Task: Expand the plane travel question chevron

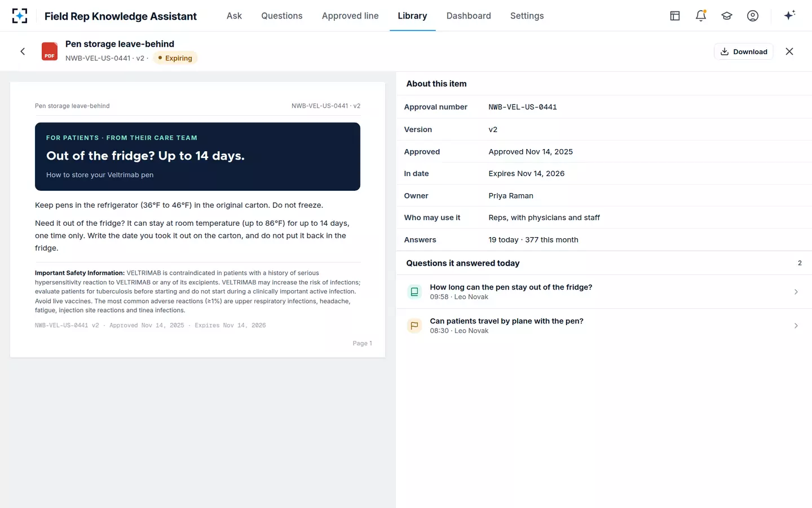Action: 796,326
